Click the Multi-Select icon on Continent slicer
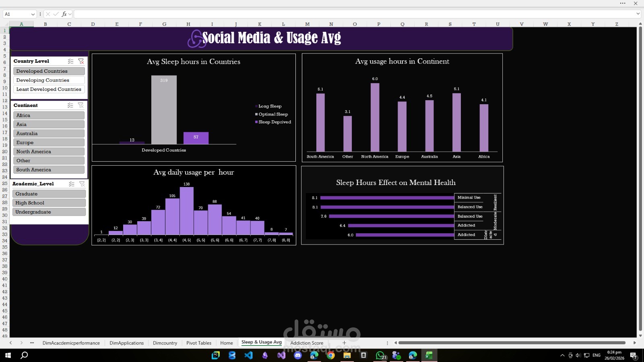This screenshot has width=644, height=362. (70, 105)
